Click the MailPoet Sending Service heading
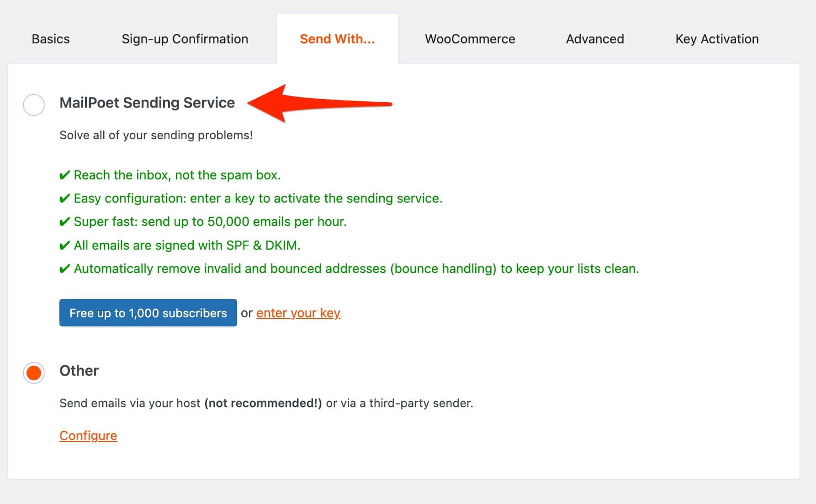This screenshot has width=816, height=504. point(147,103)
